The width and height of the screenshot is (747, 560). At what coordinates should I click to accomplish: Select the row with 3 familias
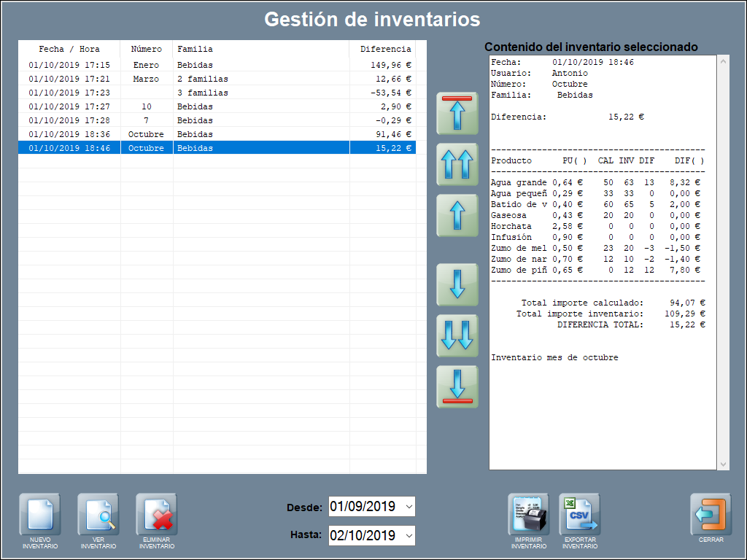click(203, 93)
